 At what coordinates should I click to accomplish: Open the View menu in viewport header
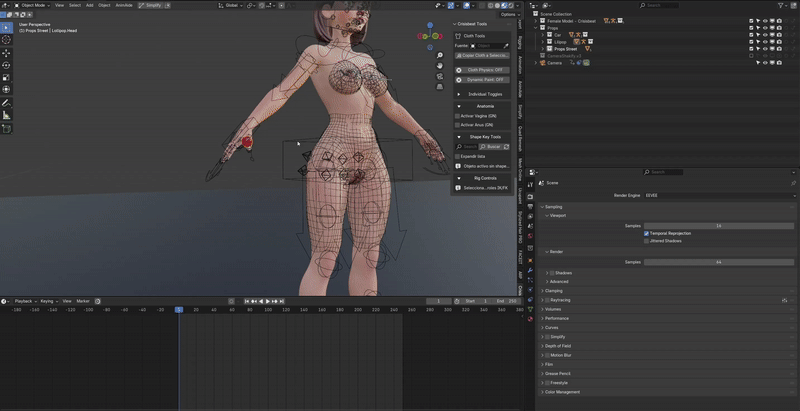click(x=59, y=5)
